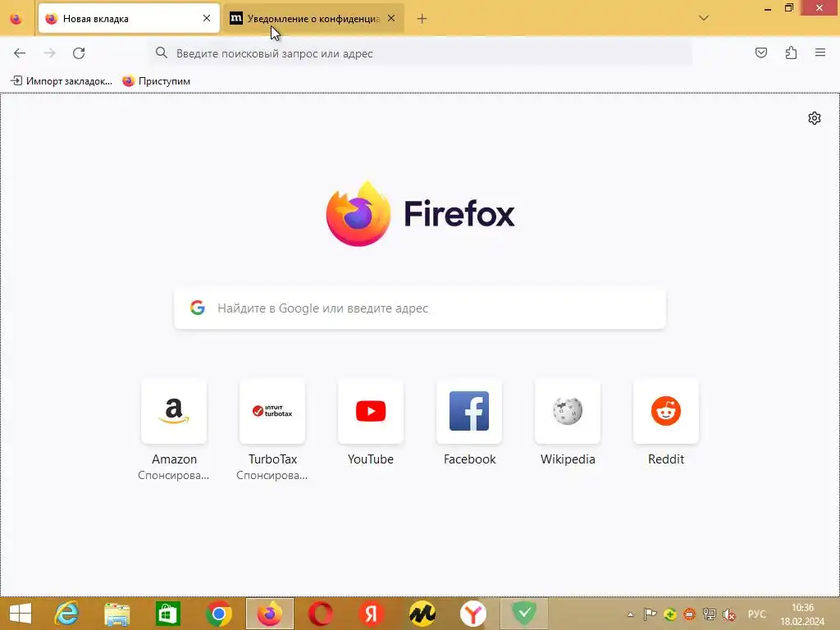The width and height of the screenshot is (840, 630).
Task: Go back with the back arrow
Action: click(20, 53)
